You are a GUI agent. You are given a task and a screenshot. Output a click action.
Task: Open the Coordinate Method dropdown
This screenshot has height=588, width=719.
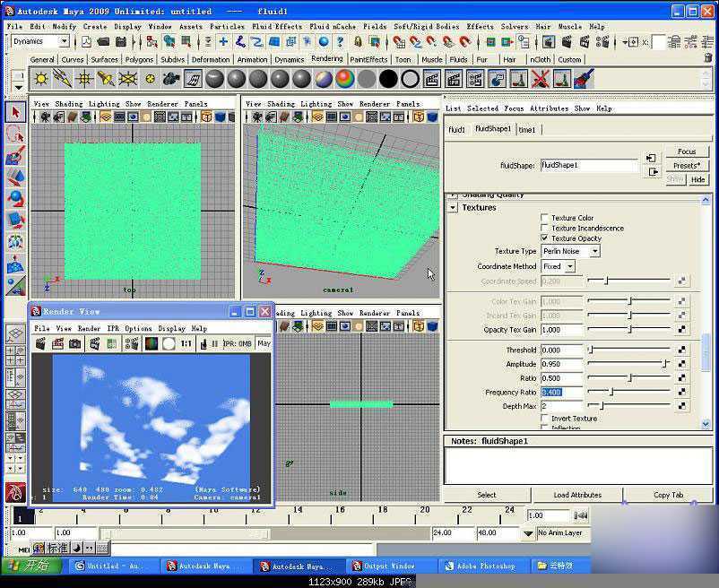(558, 266)
